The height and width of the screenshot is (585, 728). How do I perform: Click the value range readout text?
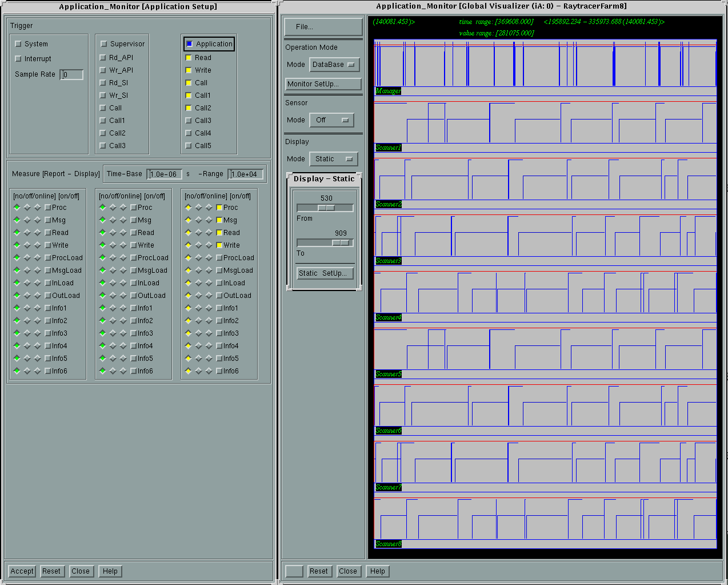click(x=497, y=33)
